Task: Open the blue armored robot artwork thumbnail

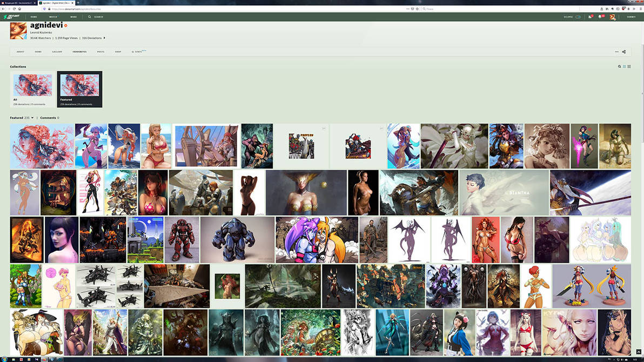Action: pyautogui.click(x=237, y=239)
